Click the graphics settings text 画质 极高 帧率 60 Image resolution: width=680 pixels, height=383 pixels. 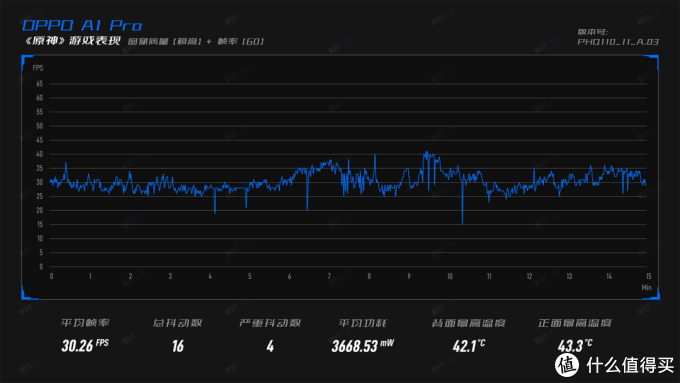(196, 42)
